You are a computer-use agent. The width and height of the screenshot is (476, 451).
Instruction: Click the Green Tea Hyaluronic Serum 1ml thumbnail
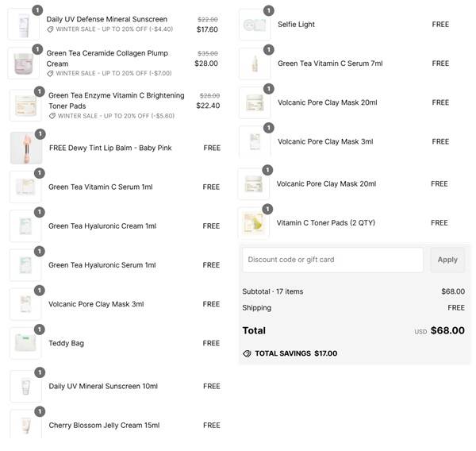[x=25, y=265]
